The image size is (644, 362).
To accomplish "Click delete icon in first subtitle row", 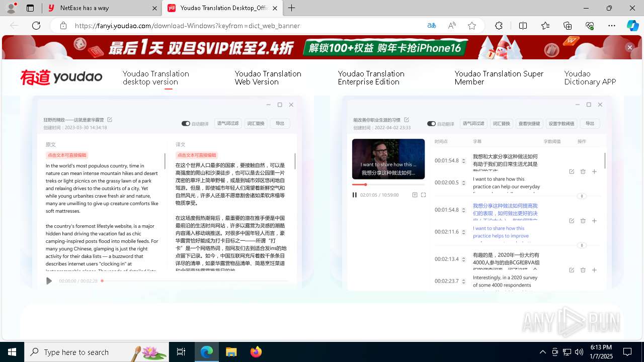I will click(583, 171).
